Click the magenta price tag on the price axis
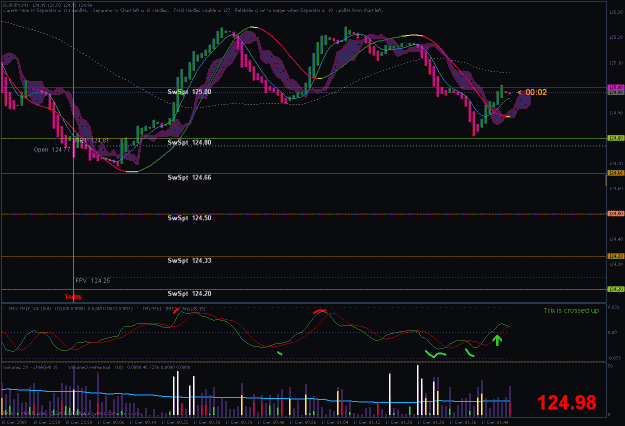The height and width of the screenshot is (426, 625). coord(616,87)
